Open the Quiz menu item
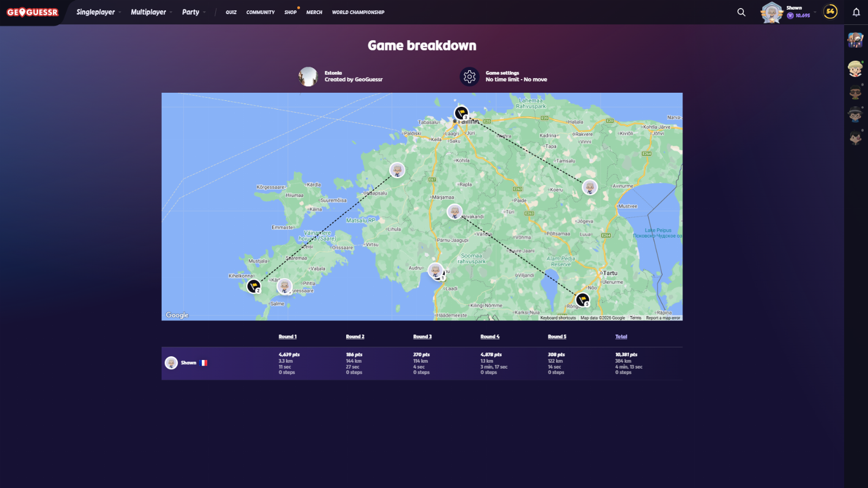 coord(231,12)
